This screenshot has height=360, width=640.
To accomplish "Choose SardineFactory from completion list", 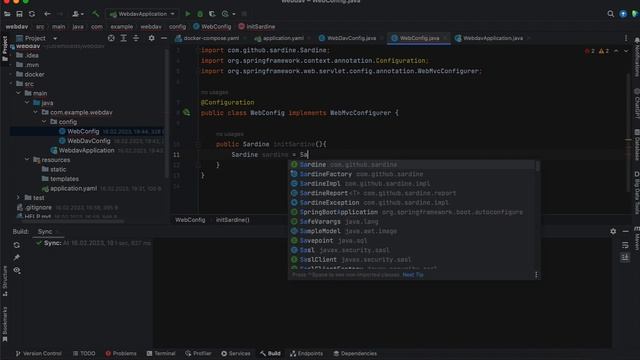I will pyautogui.click(x=411, y=174).
